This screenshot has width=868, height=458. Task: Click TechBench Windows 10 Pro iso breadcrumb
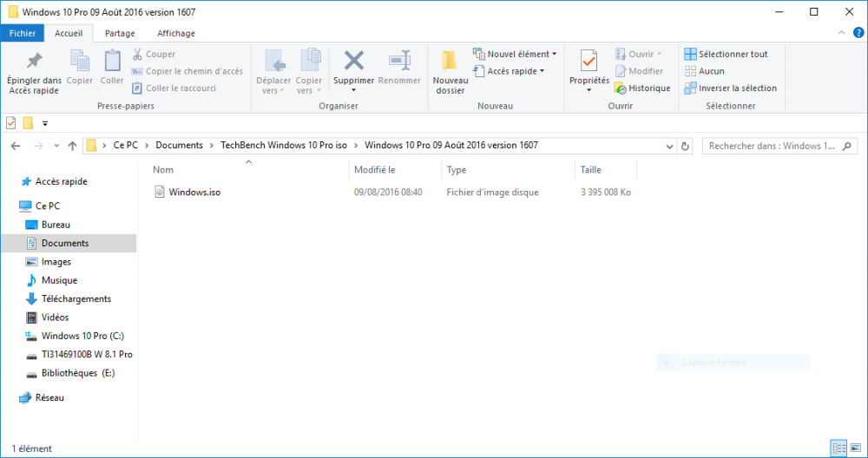click(284, 146)
